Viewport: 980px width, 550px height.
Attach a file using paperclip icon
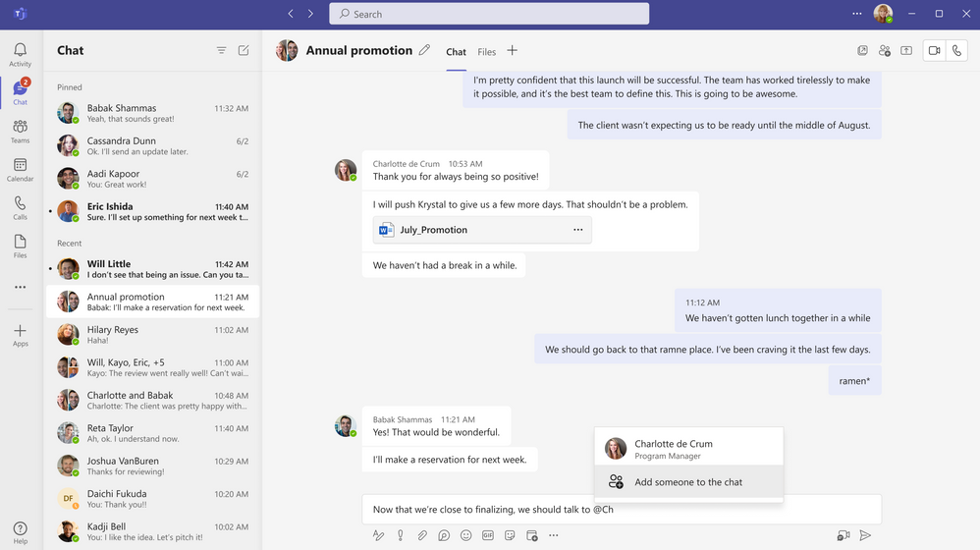click(422, 535)
